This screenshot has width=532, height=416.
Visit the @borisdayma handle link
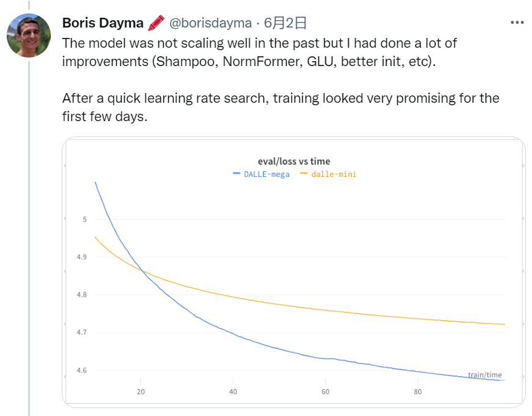(210, 23)
